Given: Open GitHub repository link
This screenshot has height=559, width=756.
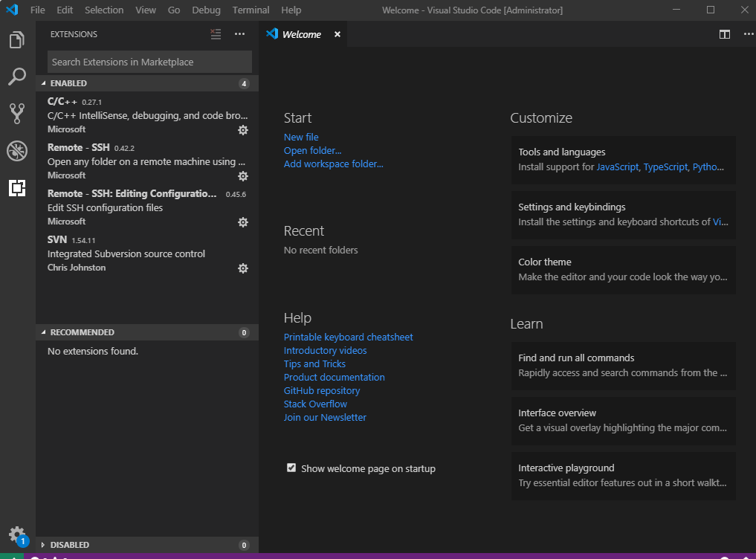Looking at the screenshot, I should point(322,391).
